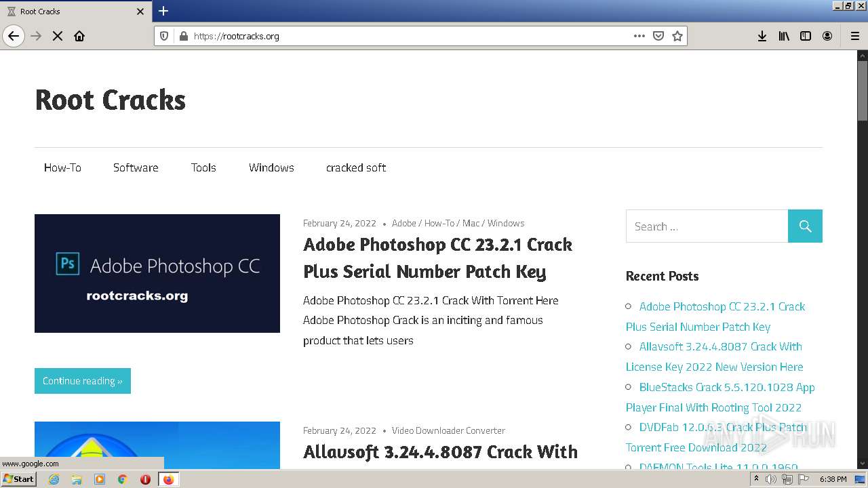Viewport: 868px width, 488px height.
Task: Close the Root Cracks tab
Action: coord(140,11)
